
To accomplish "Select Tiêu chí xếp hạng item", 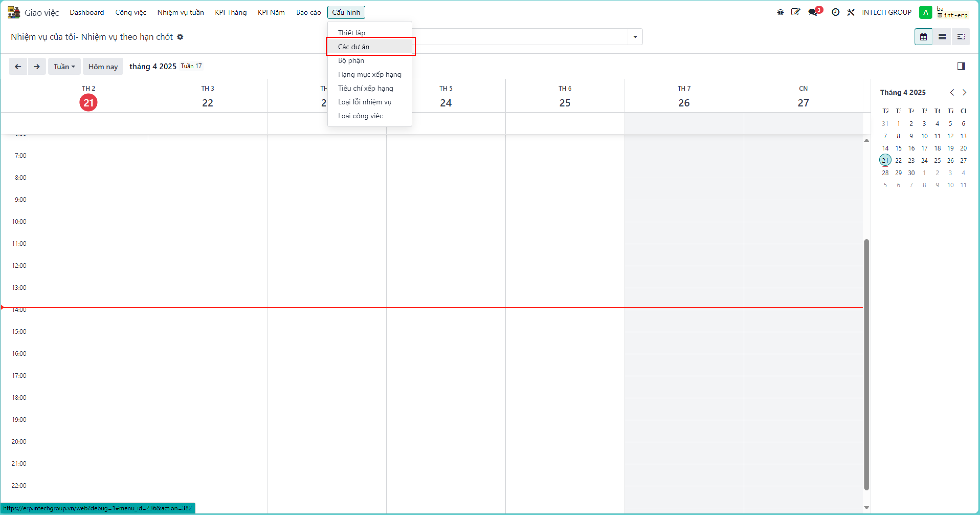I will tap(370, 88).
